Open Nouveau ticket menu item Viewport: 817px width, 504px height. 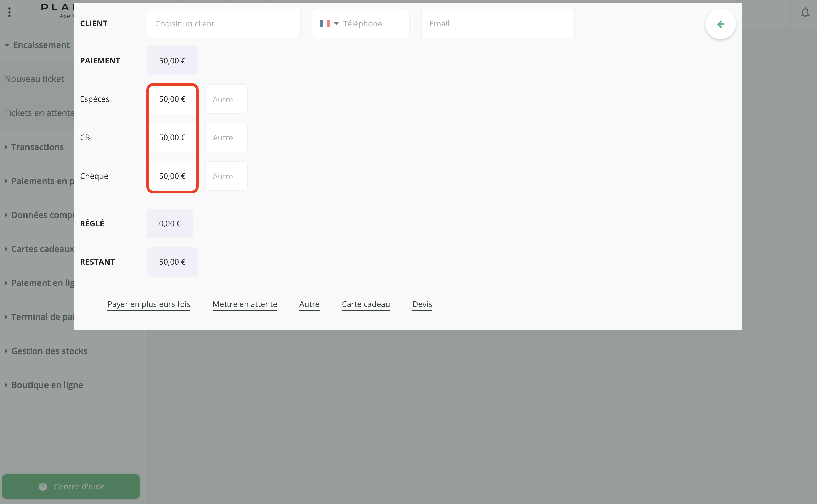34,79
